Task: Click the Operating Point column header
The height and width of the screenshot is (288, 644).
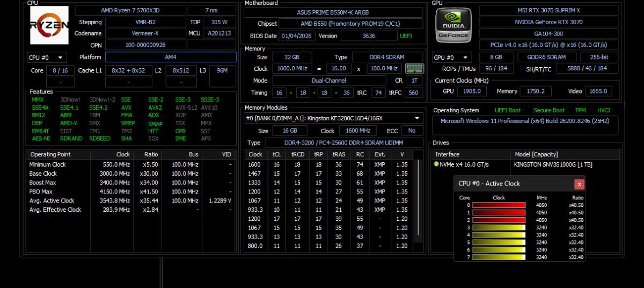Action: pyautogui.click(x=58, y=154)
